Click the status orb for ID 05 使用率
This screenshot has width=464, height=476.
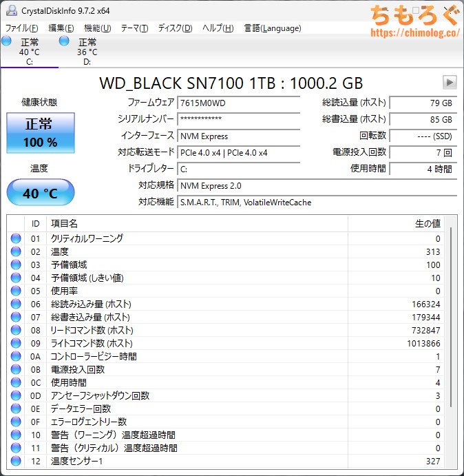pyautogui.click(x=16, y=291)
